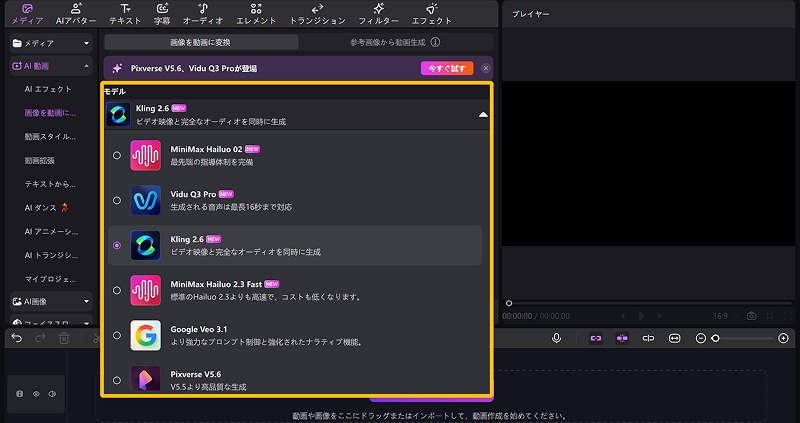800x423 pixels.
Task: Click the trash delete icon
Action: [x=64, y=338]
